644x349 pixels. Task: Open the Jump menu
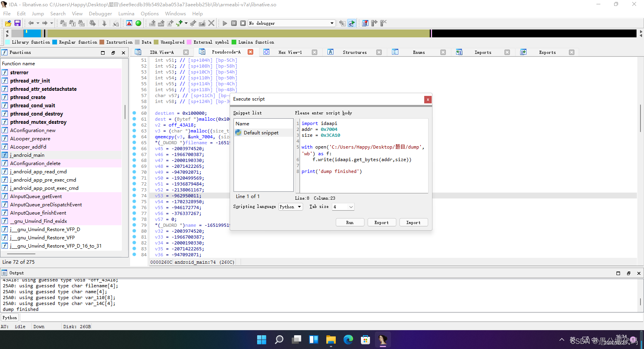click(38, 13)
